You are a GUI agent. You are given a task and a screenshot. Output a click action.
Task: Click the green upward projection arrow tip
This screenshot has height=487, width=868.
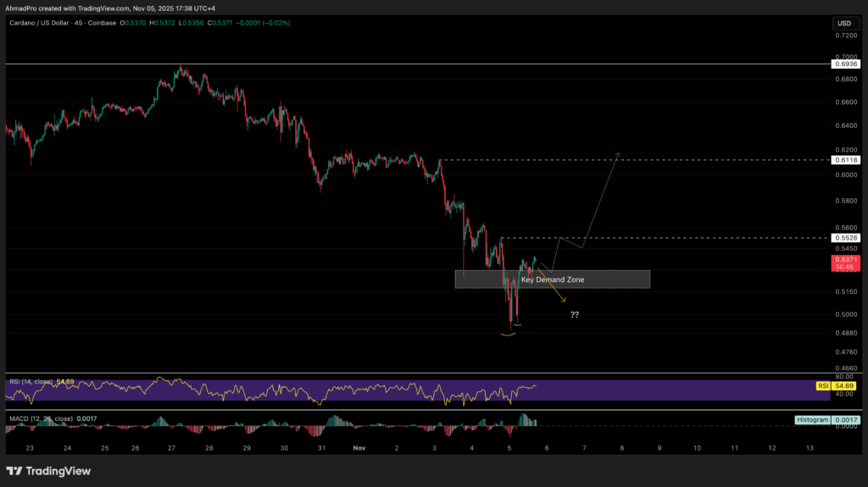point(619,153)
